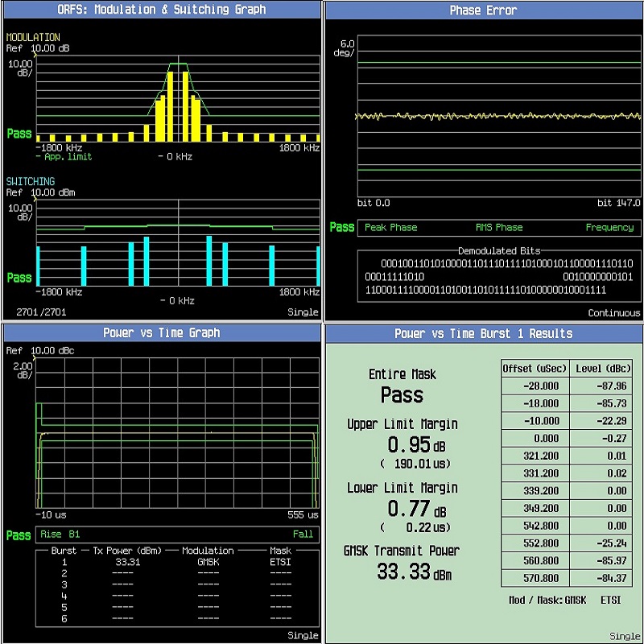Open the Power vs Time Graph header
Viewport: 644px width, 644px height.
tap(161, 332)
